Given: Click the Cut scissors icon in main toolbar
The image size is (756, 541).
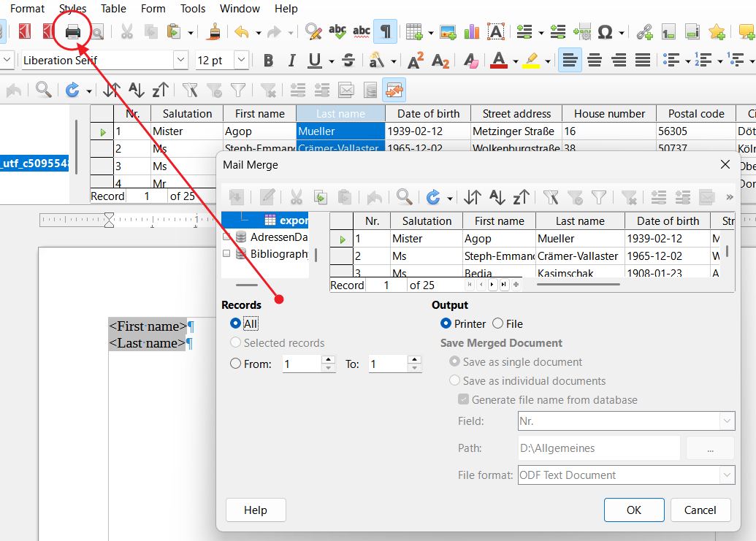Looking at the screenshot, I should pyautogui.click(x=127, y=32).
